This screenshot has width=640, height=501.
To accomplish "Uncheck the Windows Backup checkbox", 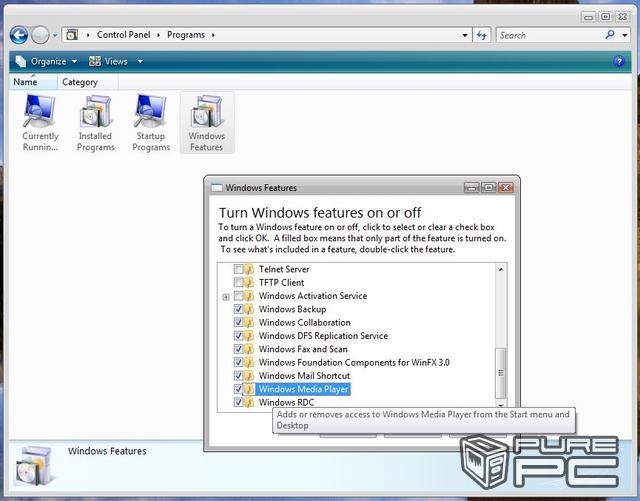I will click(238, 309).
